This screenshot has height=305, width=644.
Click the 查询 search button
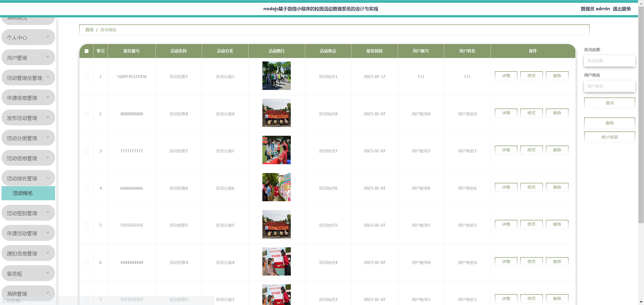pyautogui.click(x=609, y=103)
